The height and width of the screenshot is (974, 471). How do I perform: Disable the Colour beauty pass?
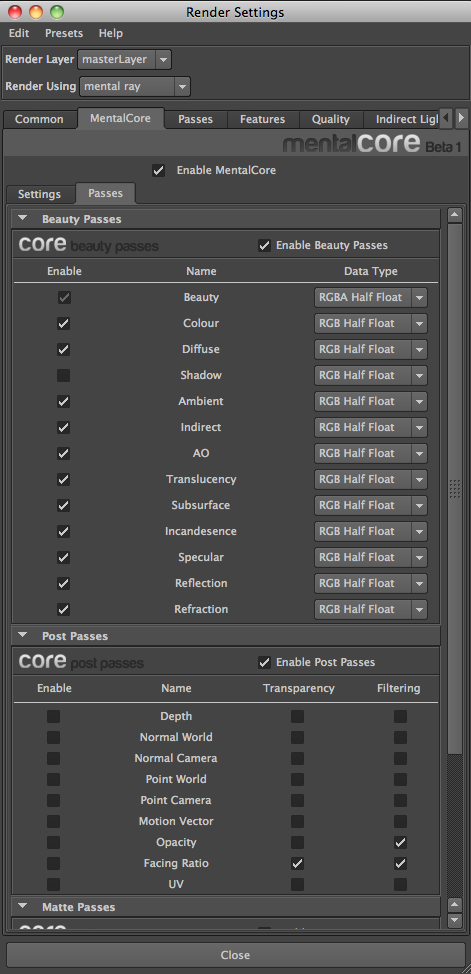point(63,324)
